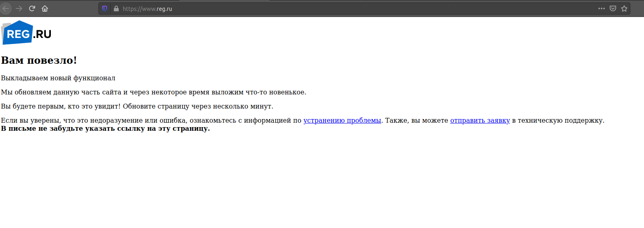The height and width of the screenshot is (228, 644).
Task: Open the tracking protection shield icon
Action: point(105,8)
